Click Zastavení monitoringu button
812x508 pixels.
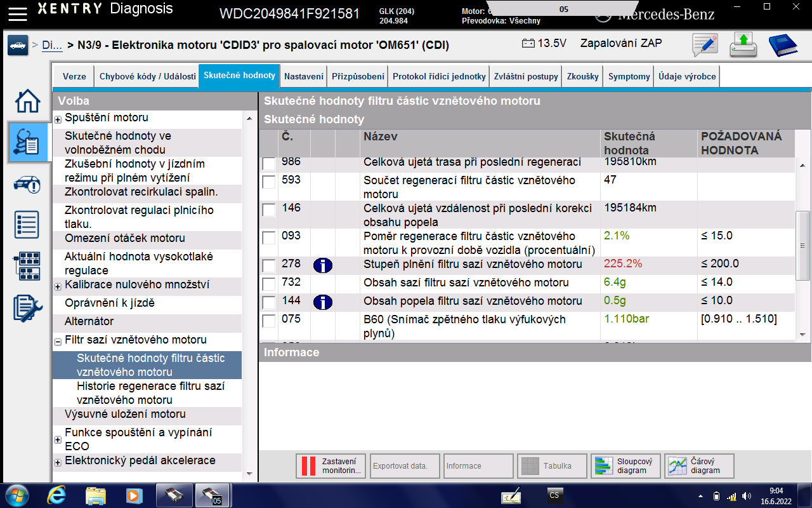click(331, 466)
